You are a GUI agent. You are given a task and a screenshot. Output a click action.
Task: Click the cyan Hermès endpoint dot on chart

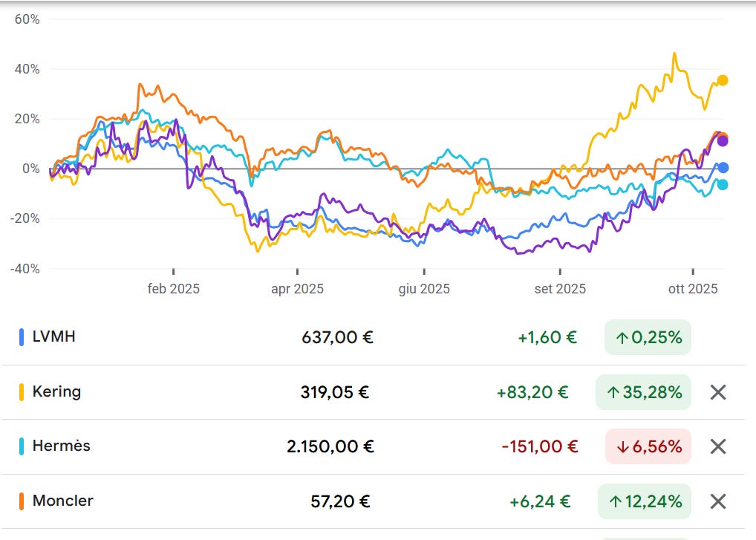723,185
